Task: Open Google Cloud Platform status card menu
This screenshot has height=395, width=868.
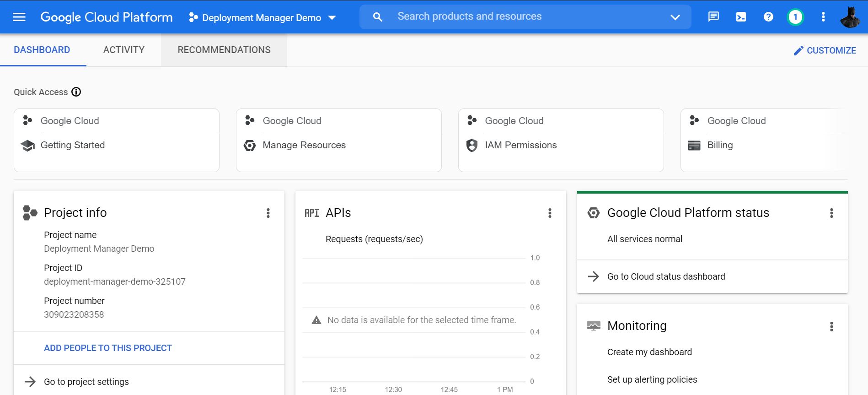Action: [831, 213]
